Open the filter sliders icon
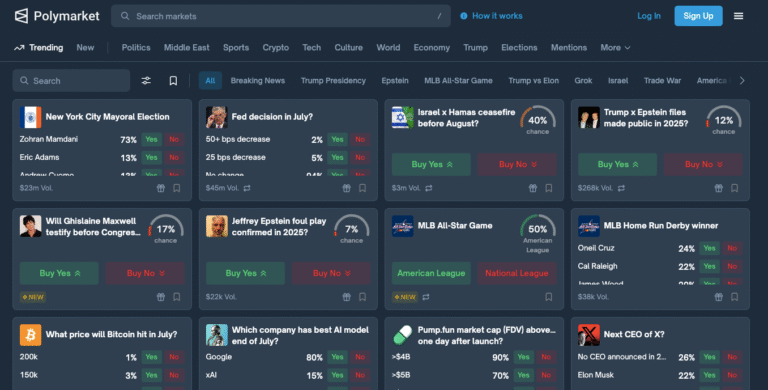Image resolution: width=768 pixels, height=390 pixels. (x=146, y=81)
